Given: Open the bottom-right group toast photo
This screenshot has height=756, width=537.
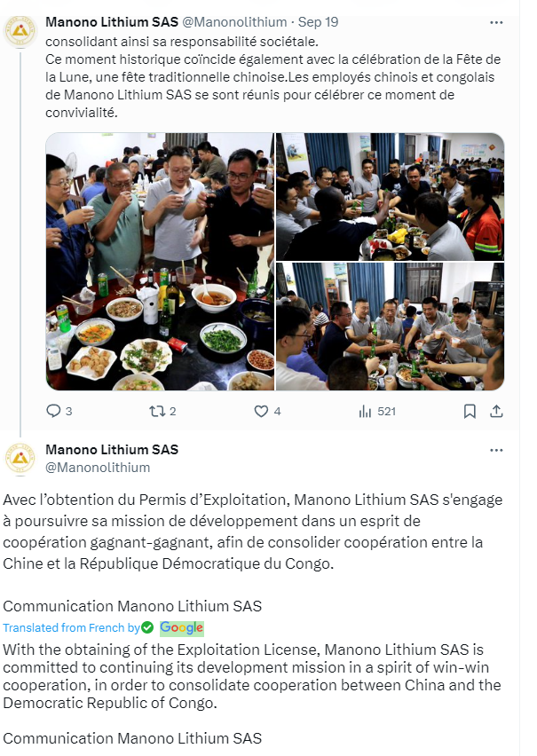Looking at the screenshot, I should (390, 327).
